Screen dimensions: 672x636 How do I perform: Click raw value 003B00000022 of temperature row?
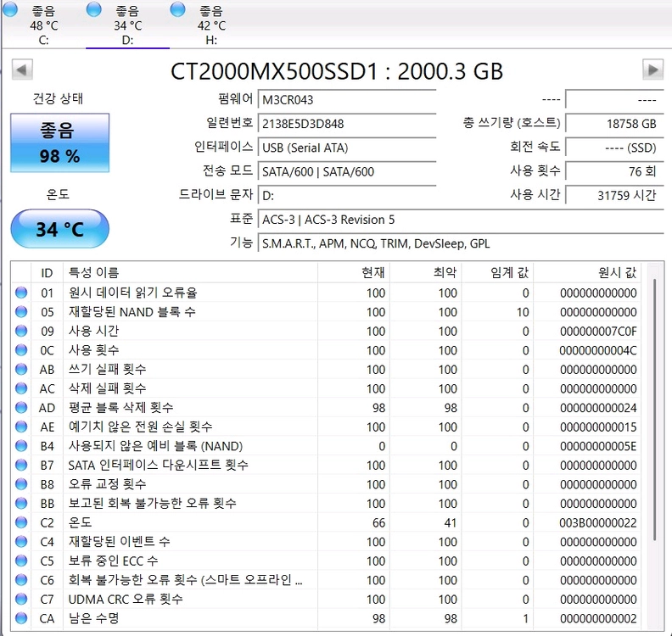598,523
